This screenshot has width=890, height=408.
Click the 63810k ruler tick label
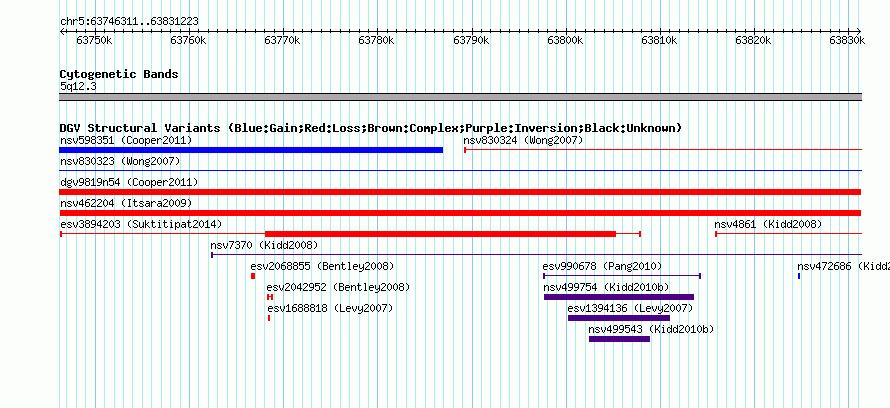coord(660,40)
